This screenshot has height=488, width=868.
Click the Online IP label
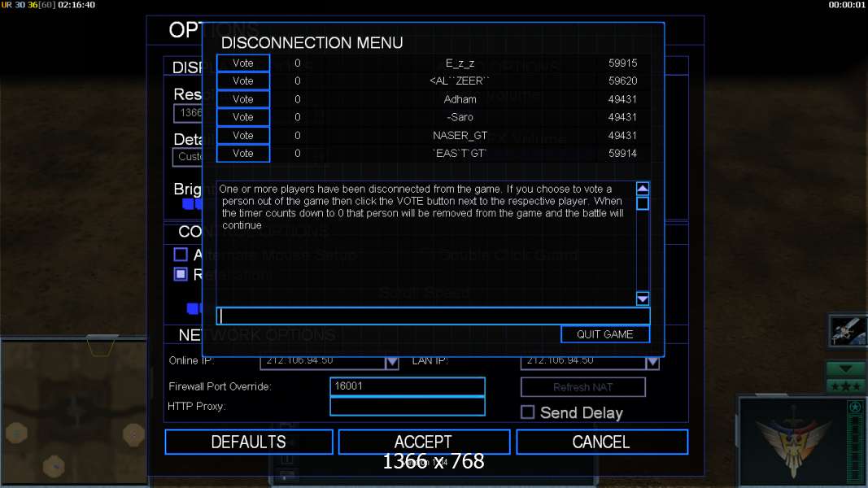click(191, 361)
